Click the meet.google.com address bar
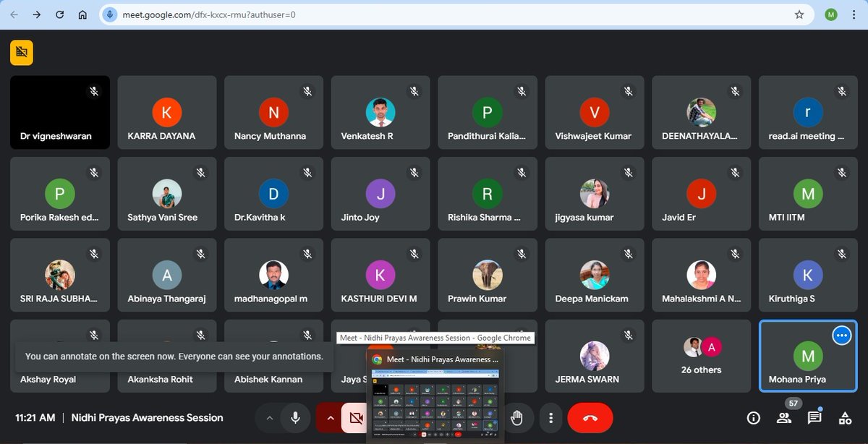Image resolution: width=868 pixels, height=444 pixels. [456, 14]
